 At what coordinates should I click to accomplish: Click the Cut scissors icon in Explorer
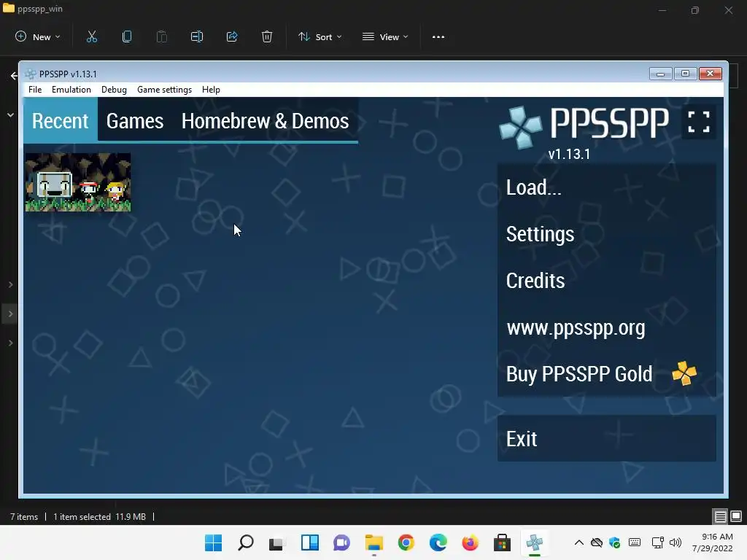pyautogui.click(x=91, y=36)
